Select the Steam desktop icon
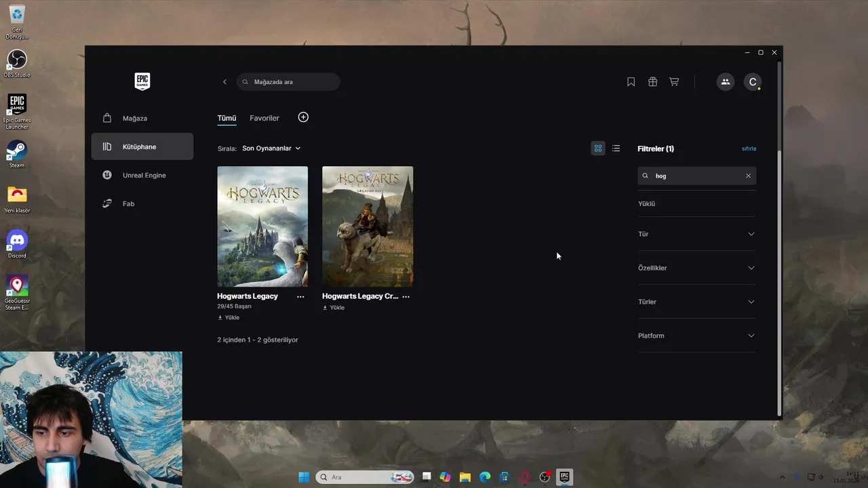Image resolution: width=868 pixels, height=488 pixels. click(17, 154)
